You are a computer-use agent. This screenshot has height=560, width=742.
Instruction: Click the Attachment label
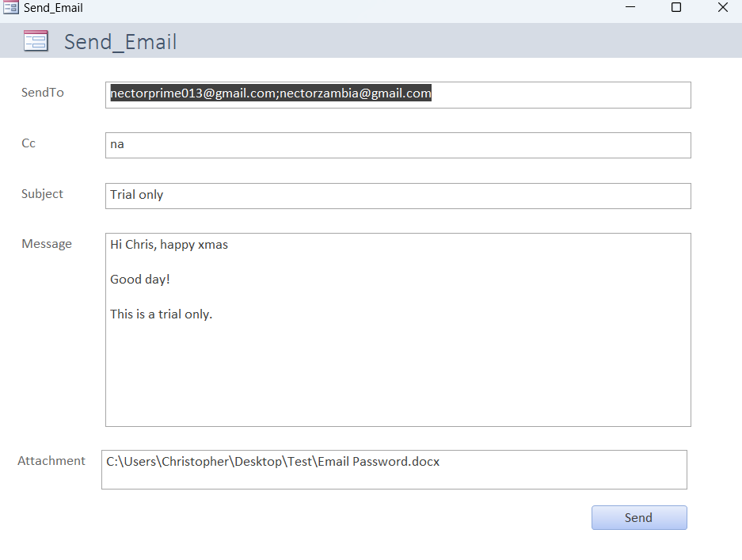(51, 461)
